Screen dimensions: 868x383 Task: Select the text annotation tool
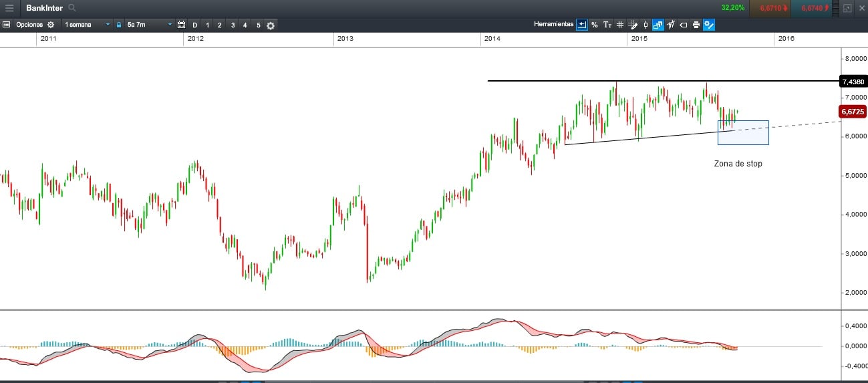coord(607,25)
